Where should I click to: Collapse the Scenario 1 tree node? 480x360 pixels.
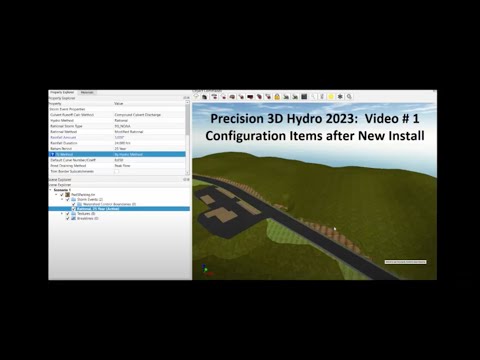50,190
